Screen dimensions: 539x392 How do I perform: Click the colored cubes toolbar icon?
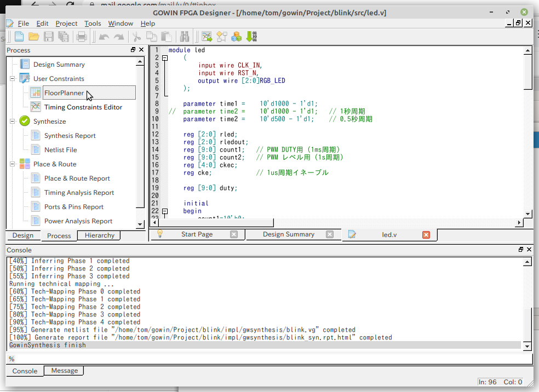click(x=237, y=37)
